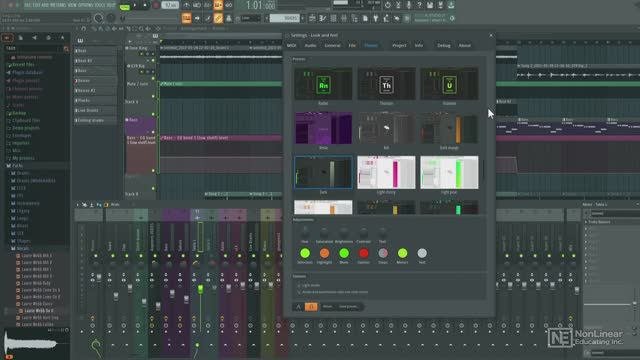Switch to the Project settings tab
Viewport: 640px width, 360px height.
[x=399, y=45]
